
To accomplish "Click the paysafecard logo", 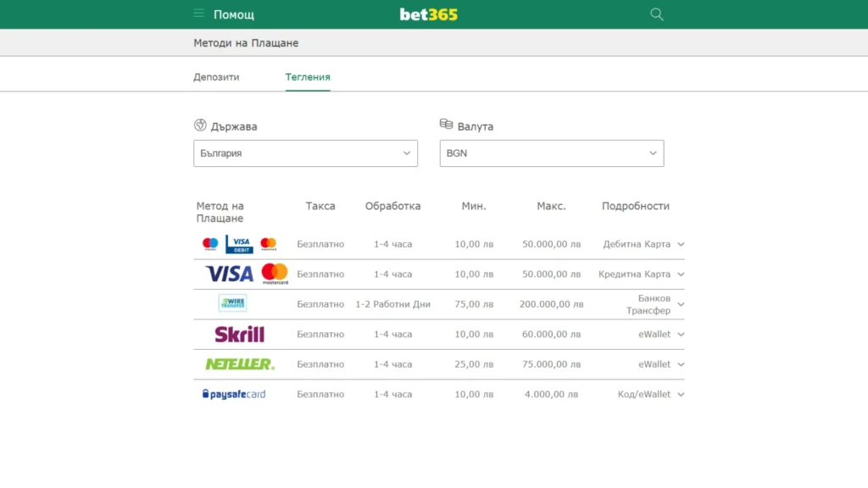I will [234, 394].
